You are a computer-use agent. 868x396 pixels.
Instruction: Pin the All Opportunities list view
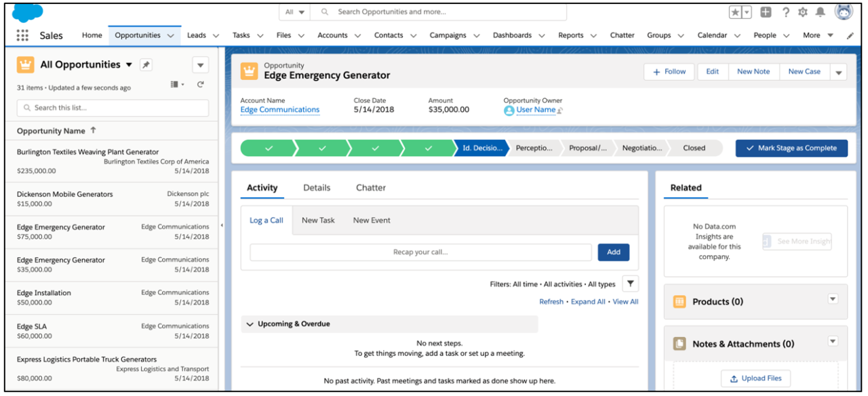point(147,64)
